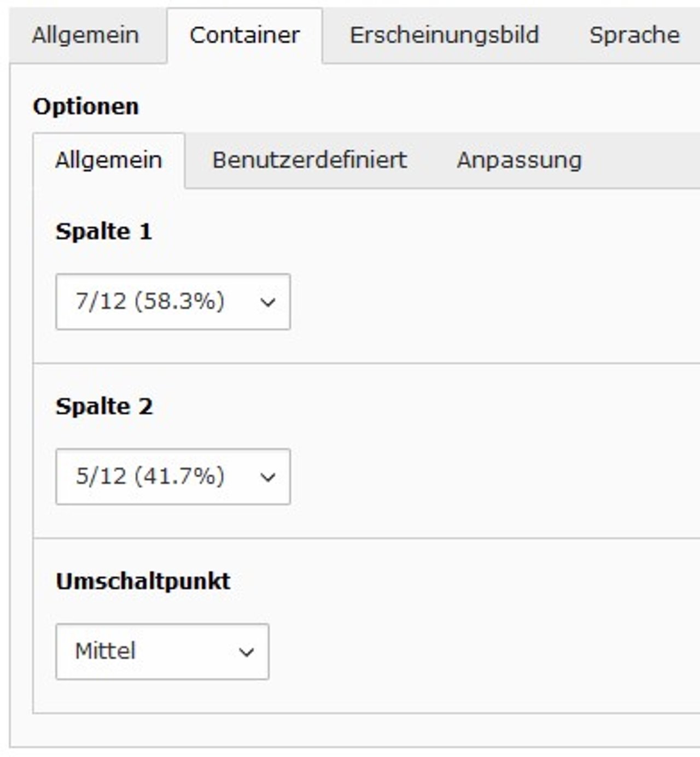Click the chevron arrow in Spalte 1 select
The width and height of the screenshot is (700, 757).
coord(268,302)
